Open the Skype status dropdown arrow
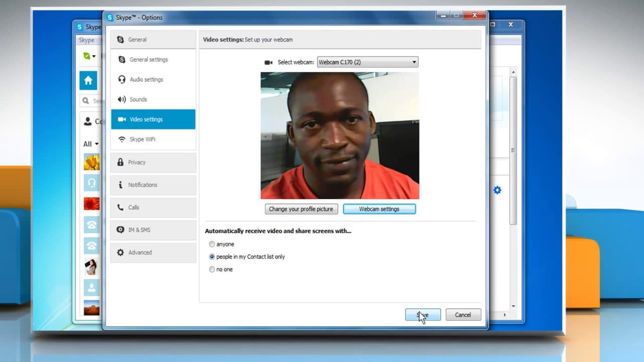 click(94, 56)
